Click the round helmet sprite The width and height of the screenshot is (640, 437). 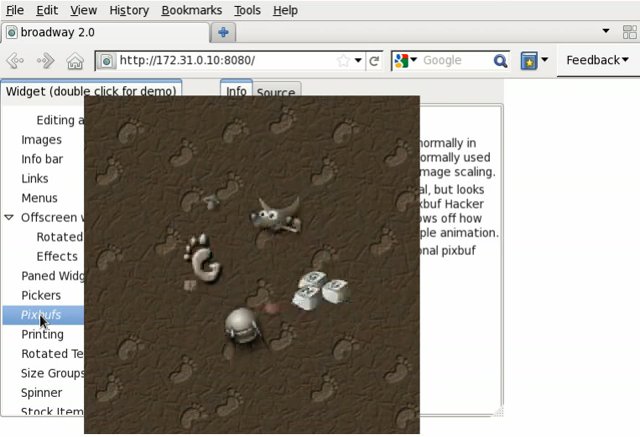click(x=242, y=326)
